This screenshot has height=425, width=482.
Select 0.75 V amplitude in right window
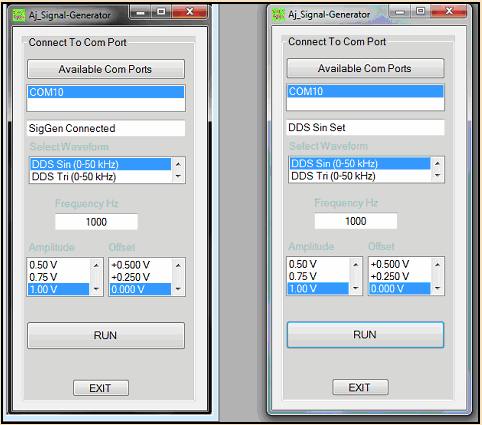318,276
